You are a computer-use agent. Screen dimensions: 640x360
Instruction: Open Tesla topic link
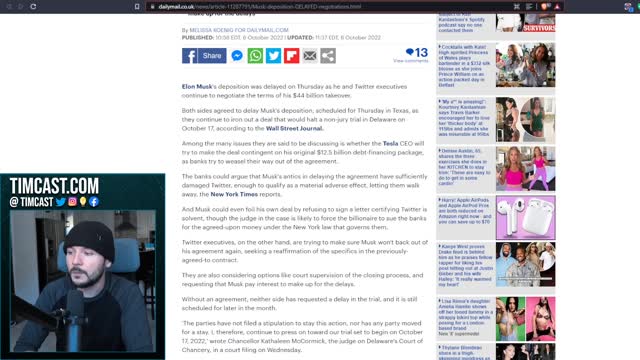point(390,143)
